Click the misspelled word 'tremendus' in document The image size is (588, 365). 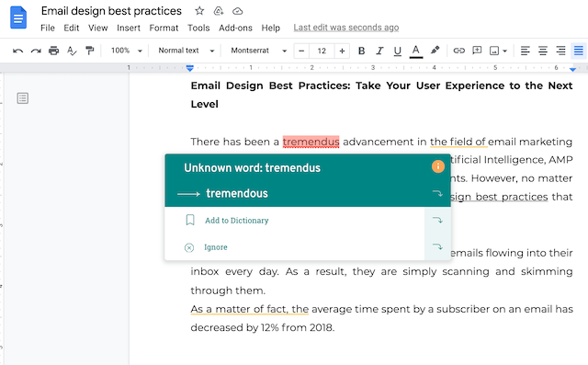(311, 142)
